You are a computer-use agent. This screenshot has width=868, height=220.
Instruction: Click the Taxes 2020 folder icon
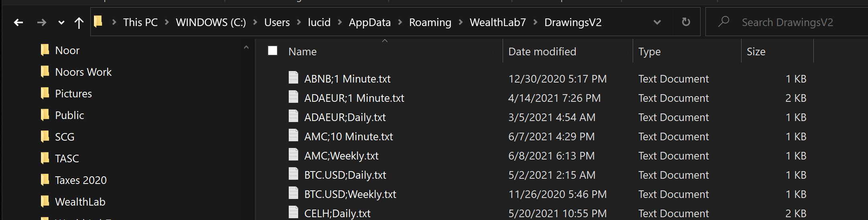click(45, 180)
